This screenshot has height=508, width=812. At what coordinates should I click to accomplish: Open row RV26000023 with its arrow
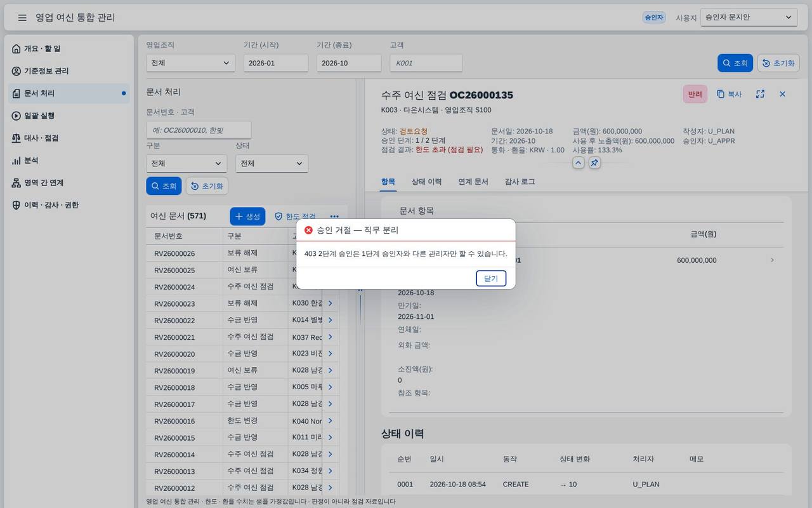click(x=330, y=304)
